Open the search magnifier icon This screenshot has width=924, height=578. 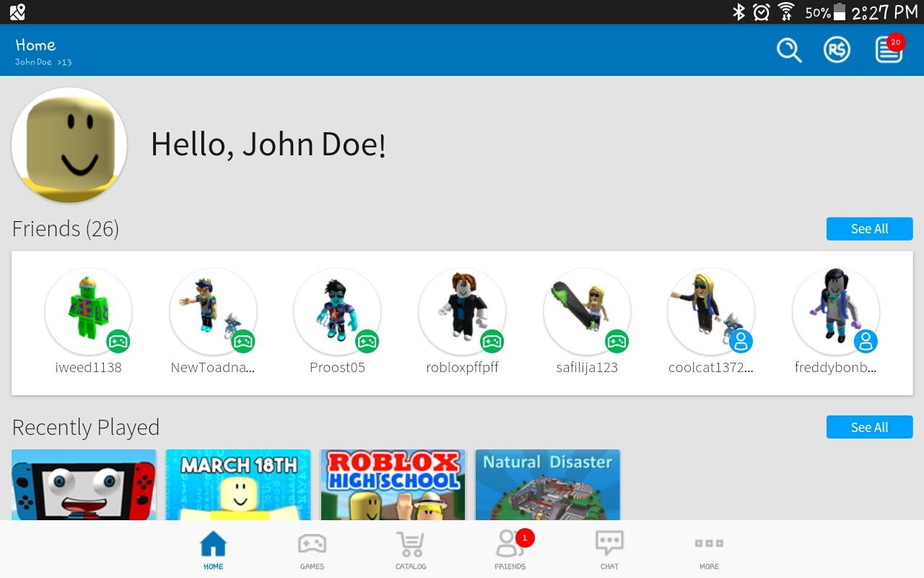pyautogui.click(x=789, y=51)
